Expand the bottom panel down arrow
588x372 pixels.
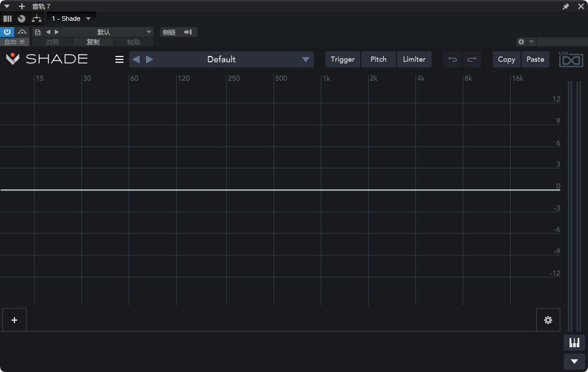tap(575, 362)
